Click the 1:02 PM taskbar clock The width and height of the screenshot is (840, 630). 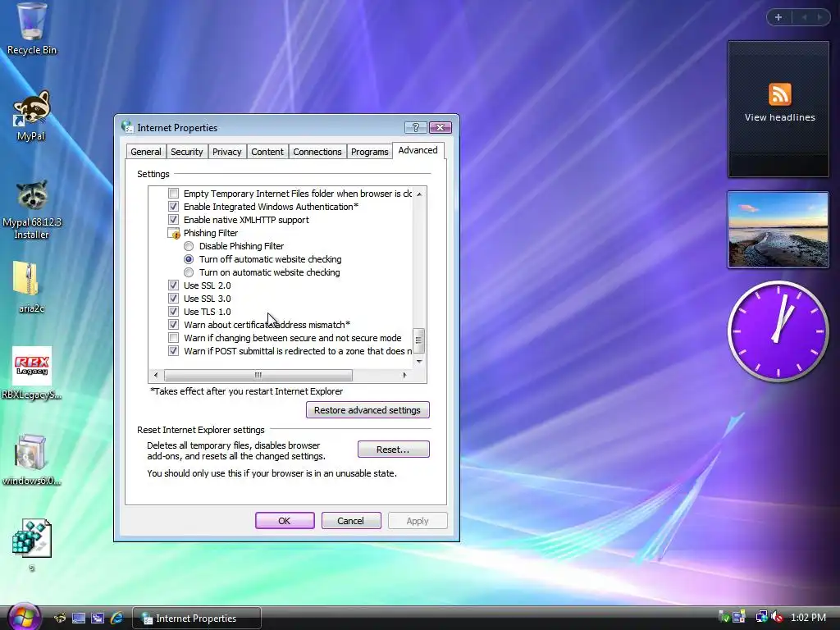coord(808,618)
